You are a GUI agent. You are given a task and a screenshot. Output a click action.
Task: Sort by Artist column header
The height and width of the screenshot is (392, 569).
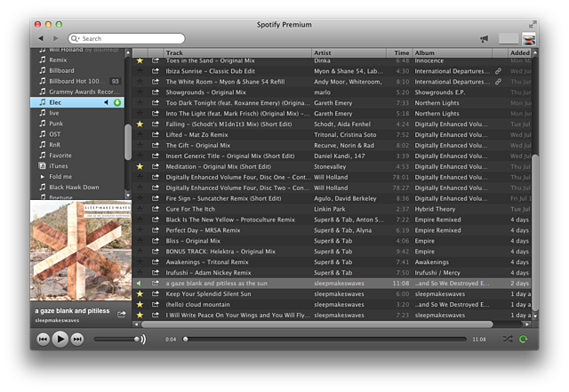point(349,52)
